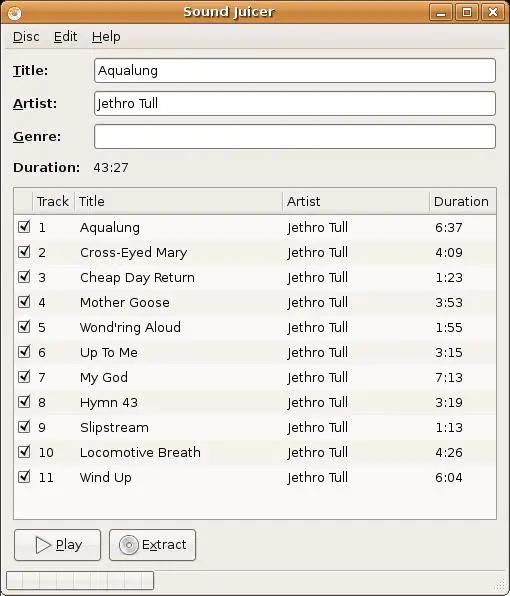Viewport: 510px width, 596px height.
Task: Select the title Cross-Eyed Mary
Action: click(133, 252)
